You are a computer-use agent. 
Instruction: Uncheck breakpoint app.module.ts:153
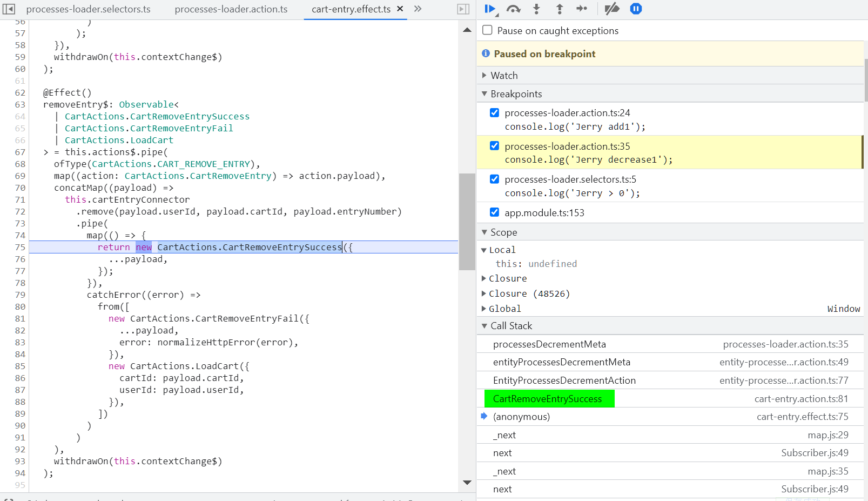coord(494,212)
